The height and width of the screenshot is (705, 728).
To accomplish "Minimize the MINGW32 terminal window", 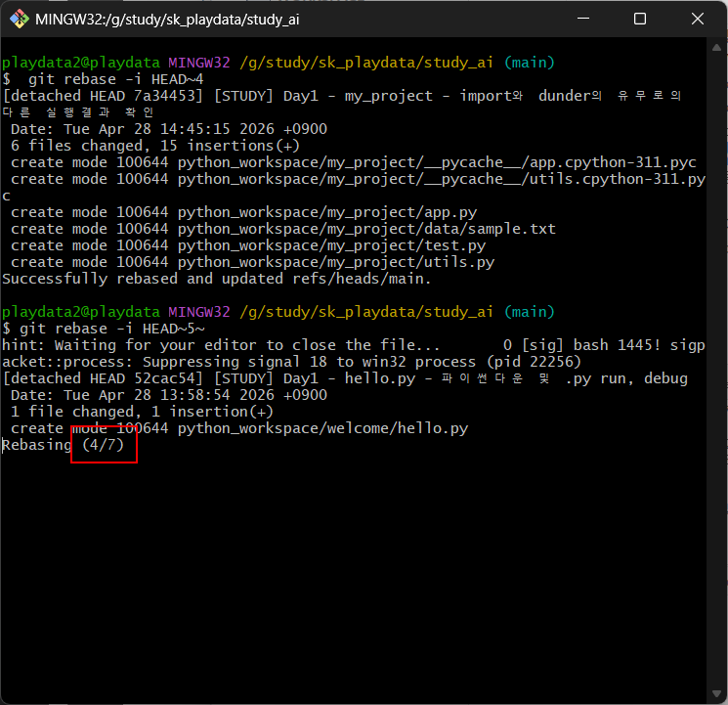I will click(583, 19).
